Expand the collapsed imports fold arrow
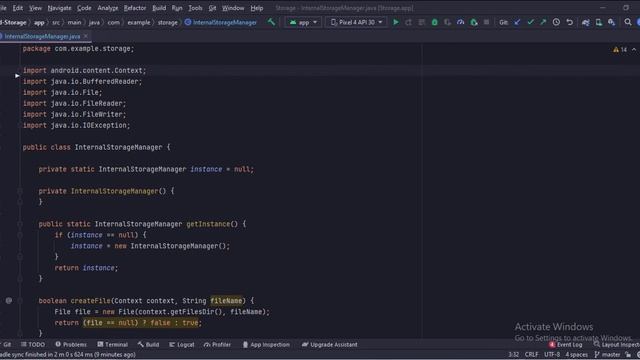Viewport: 640px width, 360px height. (x=17, y=76)
